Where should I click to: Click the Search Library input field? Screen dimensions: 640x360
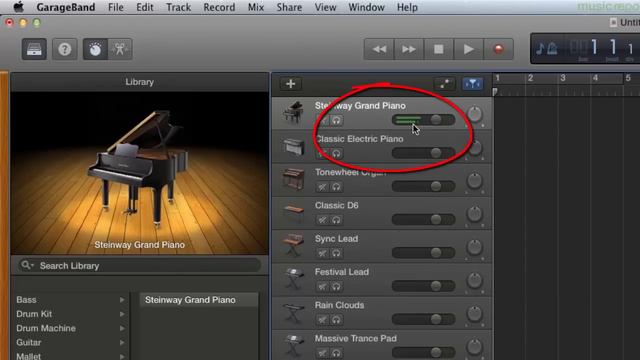pyautogui.click(x=139, y=266)
